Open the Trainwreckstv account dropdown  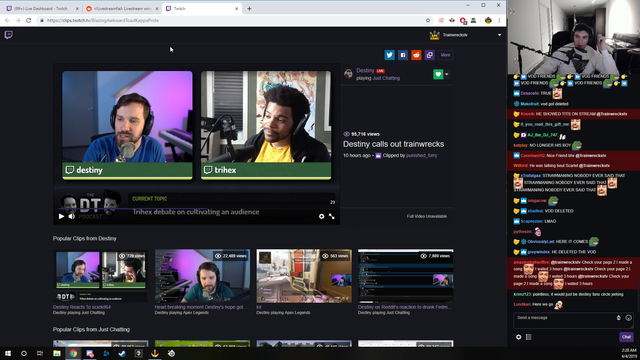(x=499, y=35)
